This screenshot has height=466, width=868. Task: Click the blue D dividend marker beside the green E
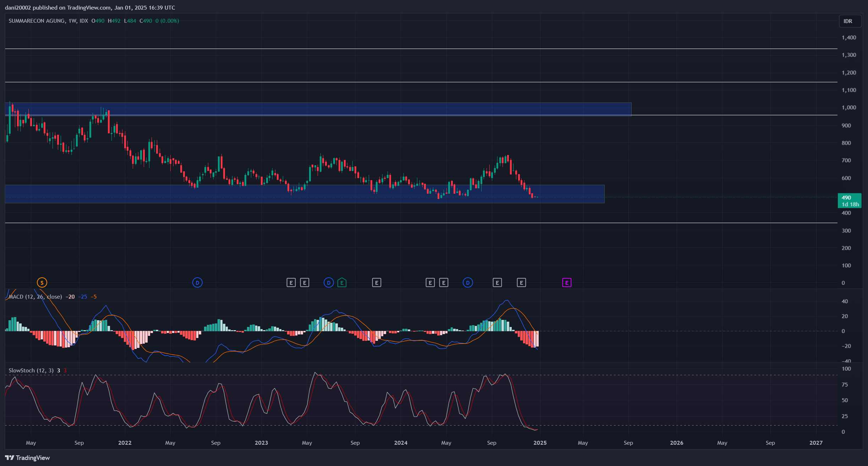point(328,282)
